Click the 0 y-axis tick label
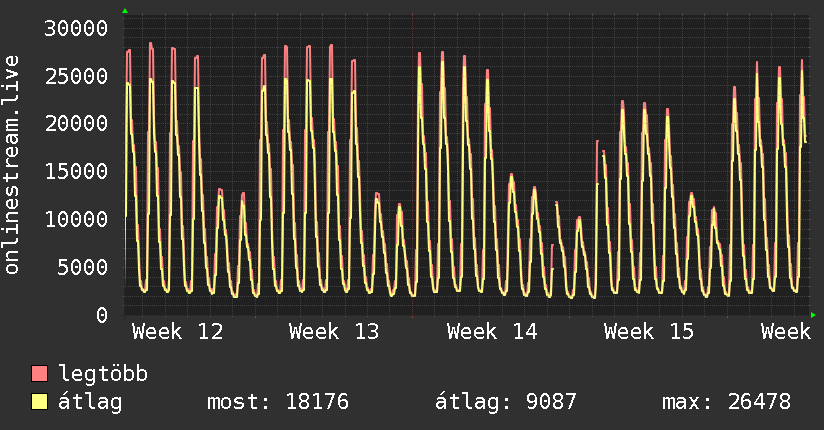 click(101, 315)
